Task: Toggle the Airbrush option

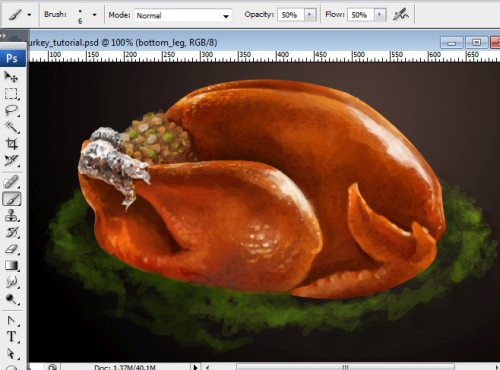Action: [x=400, y=15]
